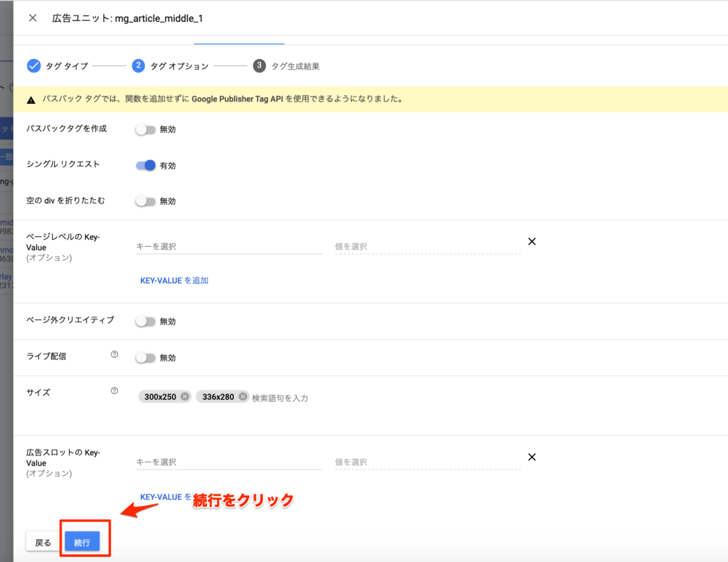Click the 戻る button
728x562 pixels.
point(43,541)
